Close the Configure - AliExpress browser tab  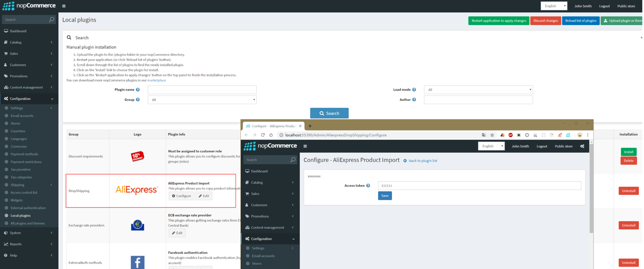coord(300,126)
